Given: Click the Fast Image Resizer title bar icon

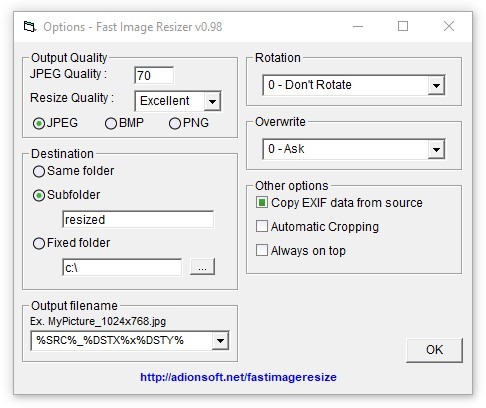Looking at the screenshot, I should (x=30, y=27).
